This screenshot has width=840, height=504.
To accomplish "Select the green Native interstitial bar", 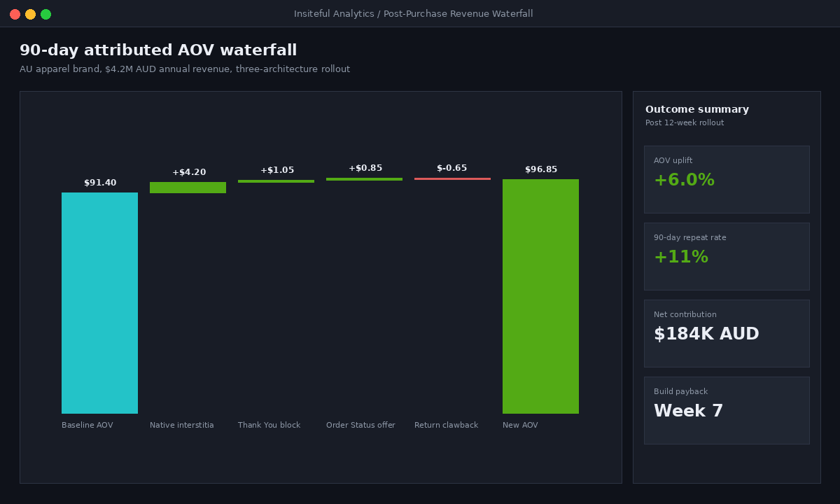I will [x=188, y=188].
